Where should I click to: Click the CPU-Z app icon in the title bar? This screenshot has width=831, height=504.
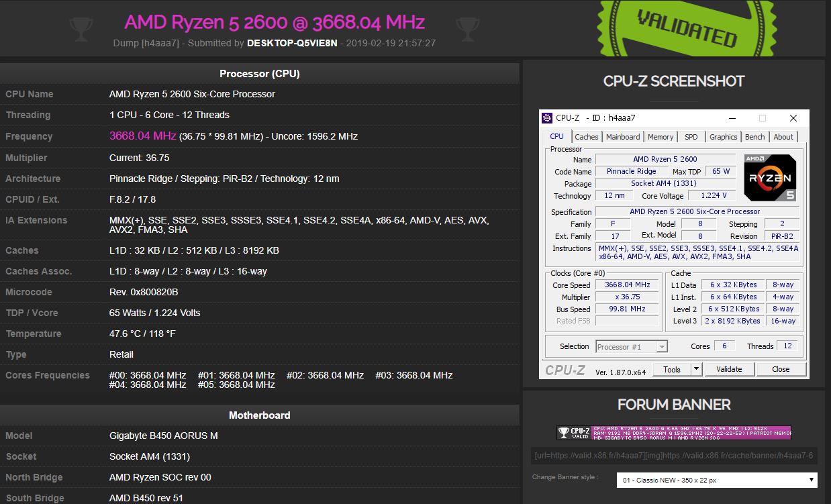(x=547, y=118)
